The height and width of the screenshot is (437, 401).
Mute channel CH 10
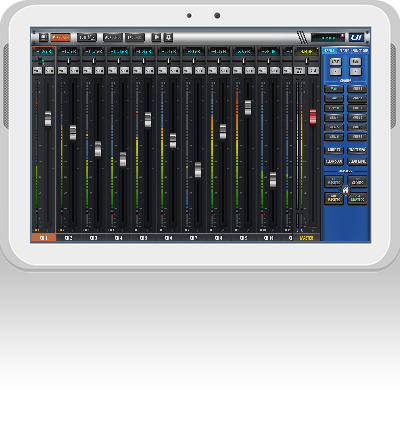pyautogui.click(x=262, y=71)
